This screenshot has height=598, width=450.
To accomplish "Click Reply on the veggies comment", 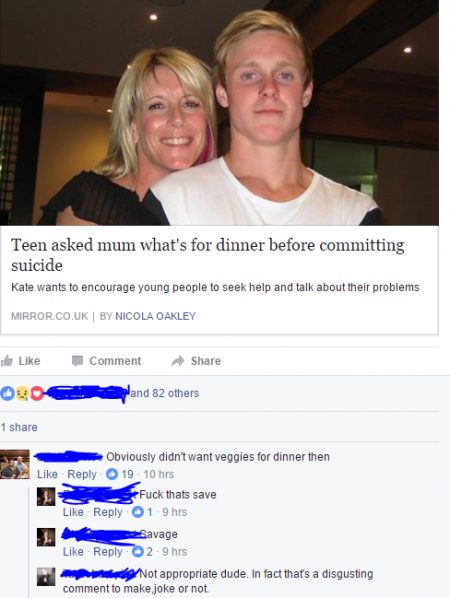I will tap(82, 474).
